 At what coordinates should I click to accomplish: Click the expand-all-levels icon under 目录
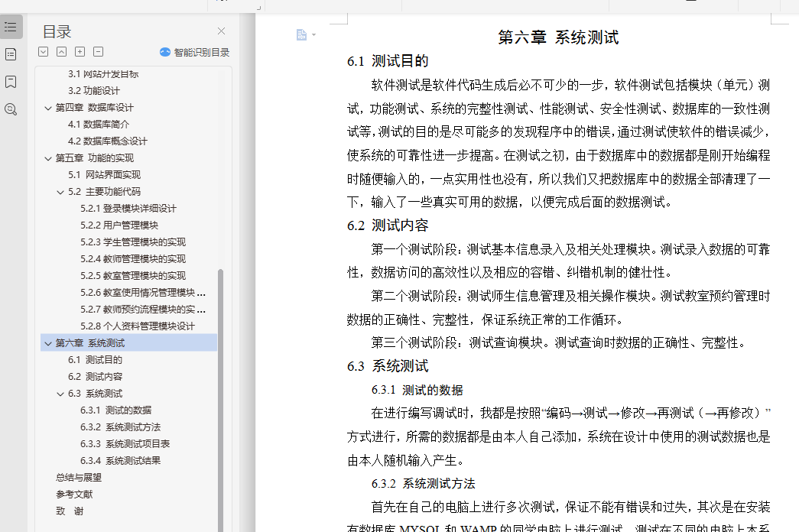click(x=44, y=51)
